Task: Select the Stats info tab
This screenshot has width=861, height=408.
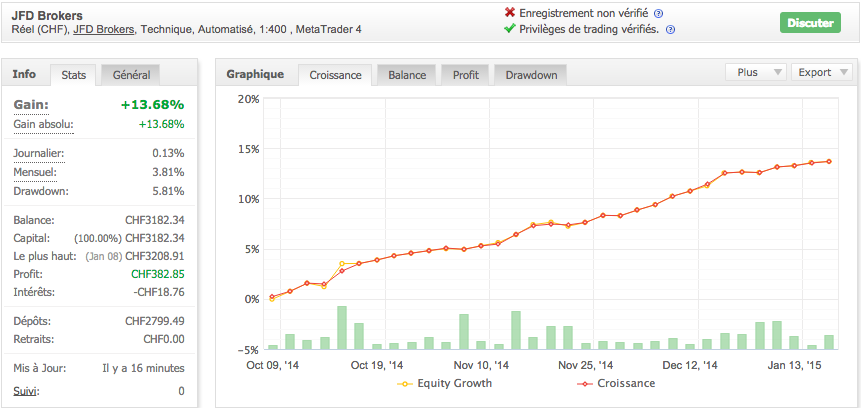Action: coord(74,75)
